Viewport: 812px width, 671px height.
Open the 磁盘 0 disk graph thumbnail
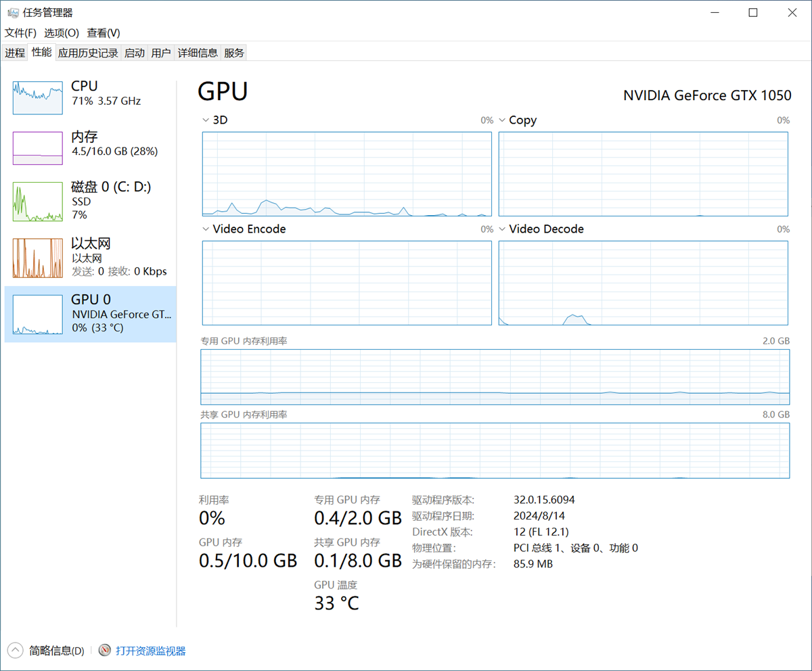click(x=38, y=202)
